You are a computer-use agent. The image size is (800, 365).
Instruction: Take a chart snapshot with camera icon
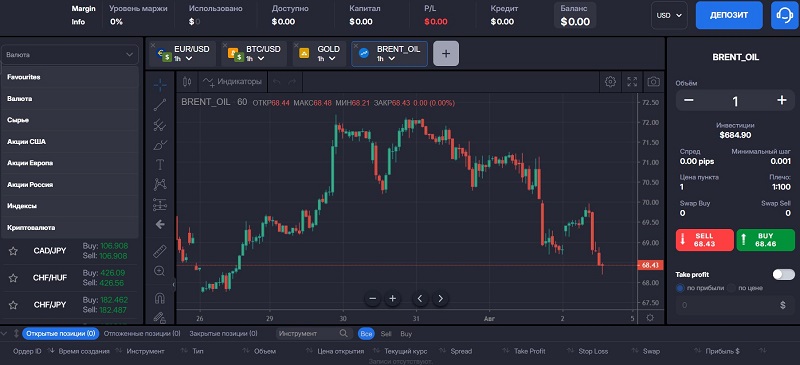(x=653, y=82)
